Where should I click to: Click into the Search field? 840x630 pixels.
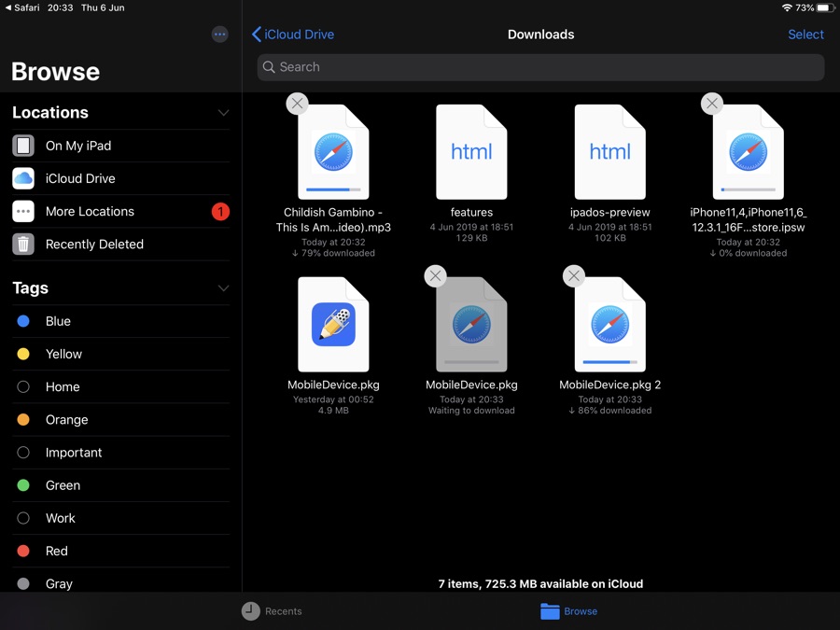tap(540, 67)
